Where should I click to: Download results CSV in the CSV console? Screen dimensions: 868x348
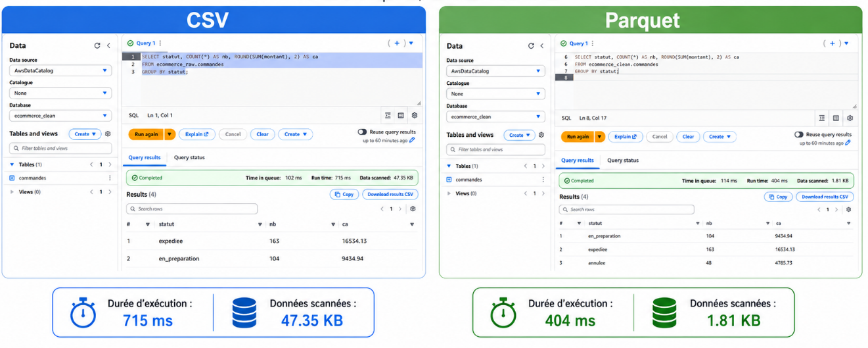click(x=390, y=194)
